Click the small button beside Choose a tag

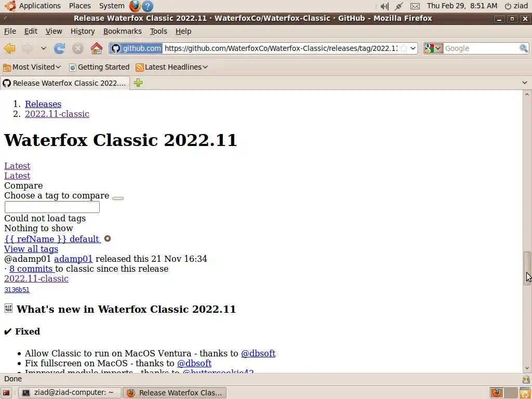click(118, 198)
